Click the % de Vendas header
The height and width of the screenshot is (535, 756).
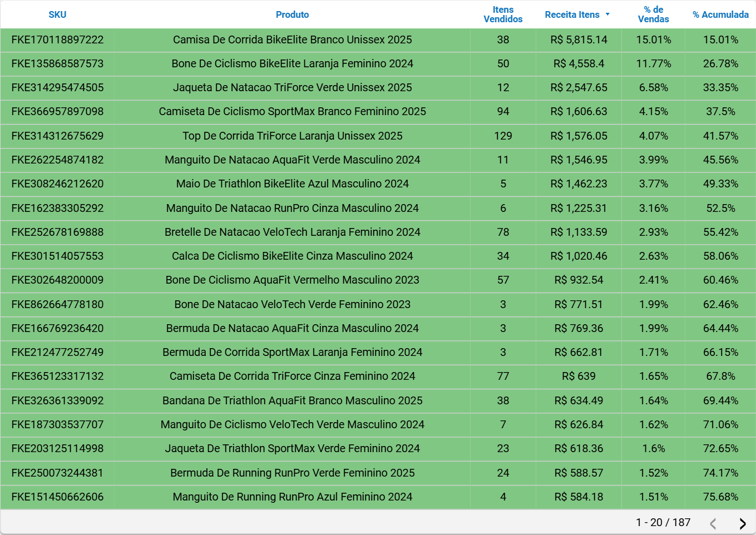653,14
